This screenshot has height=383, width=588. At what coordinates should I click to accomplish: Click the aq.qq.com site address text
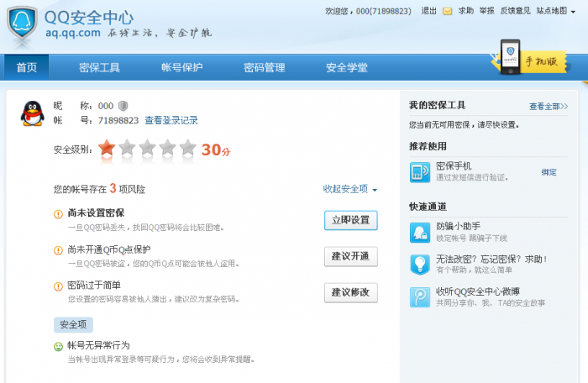click(73, 33)
